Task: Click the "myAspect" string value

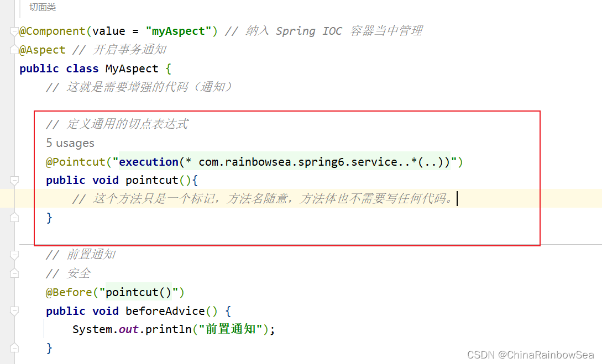Action: (x=179, y=31)
